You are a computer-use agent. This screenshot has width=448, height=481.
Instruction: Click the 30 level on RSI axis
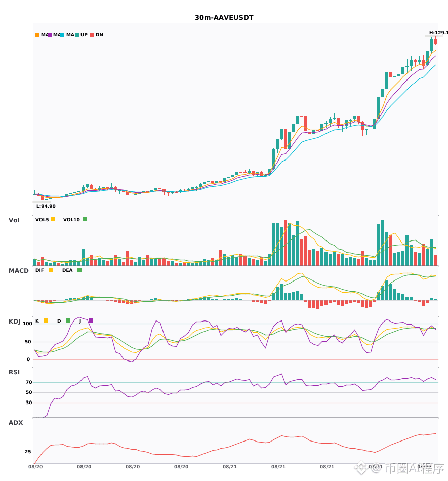coord(29,403)
